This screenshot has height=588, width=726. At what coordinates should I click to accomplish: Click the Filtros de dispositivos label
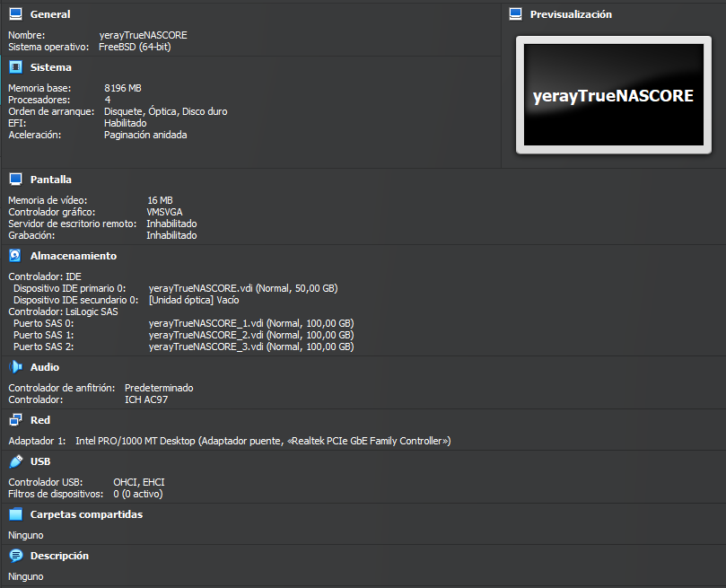point(56,494)
